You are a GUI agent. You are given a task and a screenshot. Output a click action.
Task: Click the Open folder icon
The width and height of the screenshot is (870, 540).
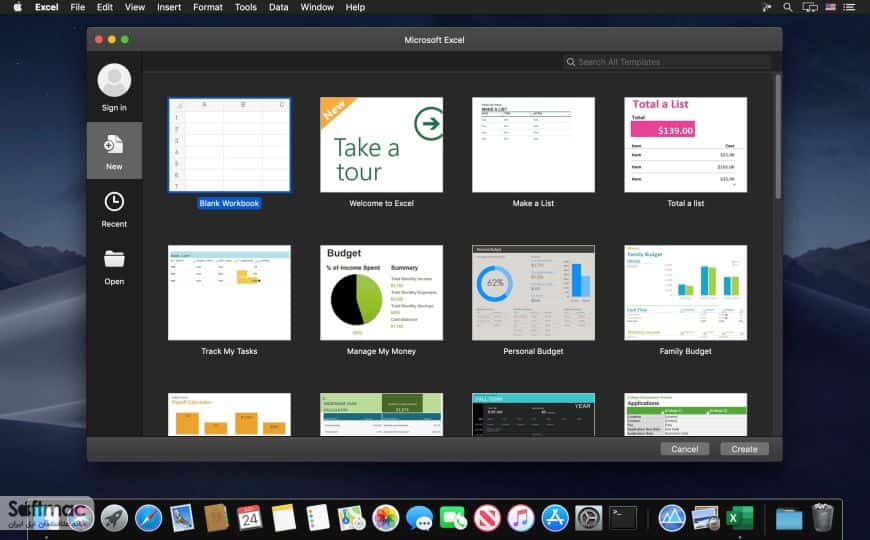click(114, 259)
